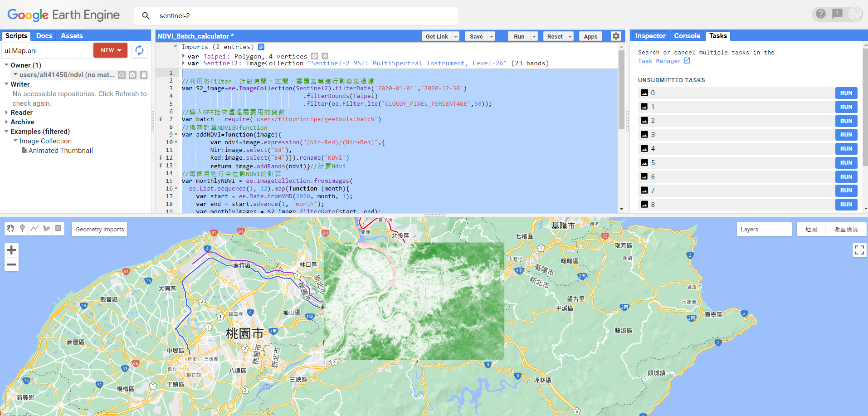
Task: Switch to the Console tab
Action: [687, 36]
